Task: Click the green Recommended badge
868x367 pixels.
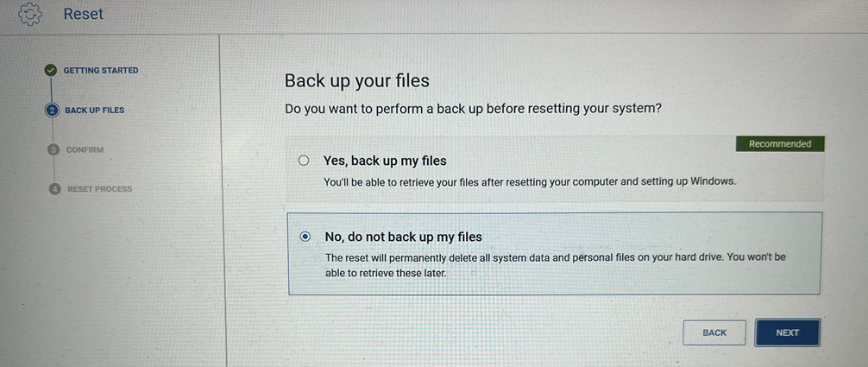Action: pos(780,144)
